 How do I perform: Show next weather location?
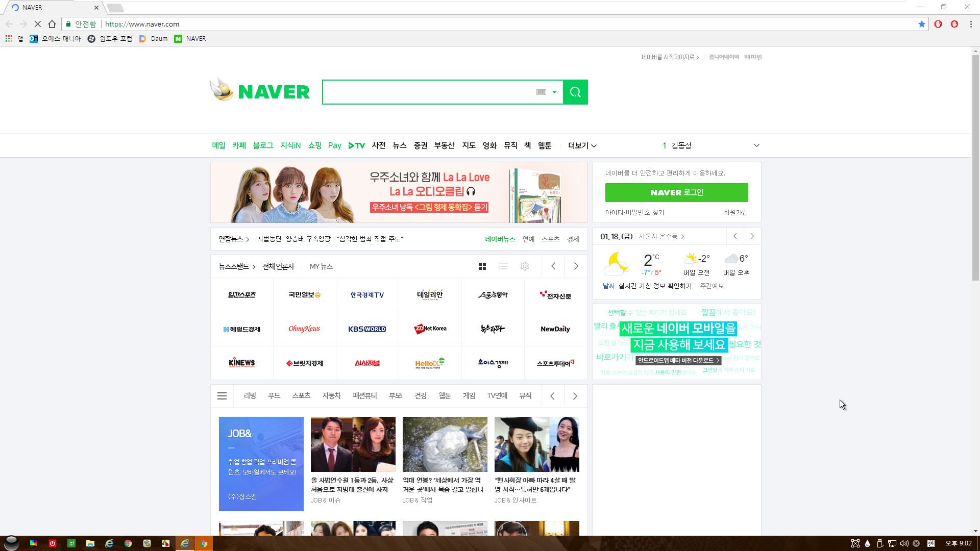[x=752, y=236]
